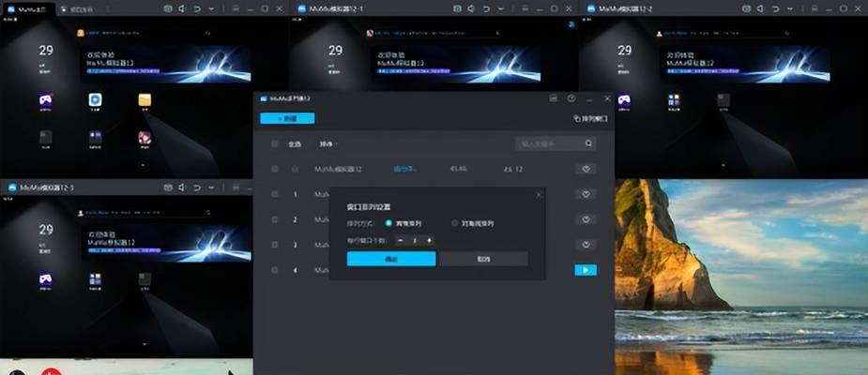The height and width of the screenshot is (375, 868).
Task: Click the back arrow in MuMu 12-1 window
Action: click(x=487, y=8)
